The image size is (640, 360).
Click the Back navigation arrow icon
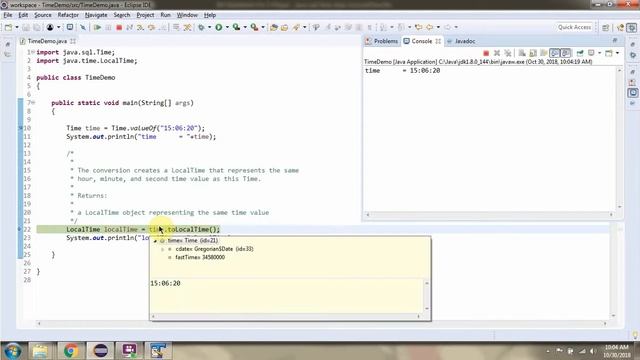coord(429,27)
